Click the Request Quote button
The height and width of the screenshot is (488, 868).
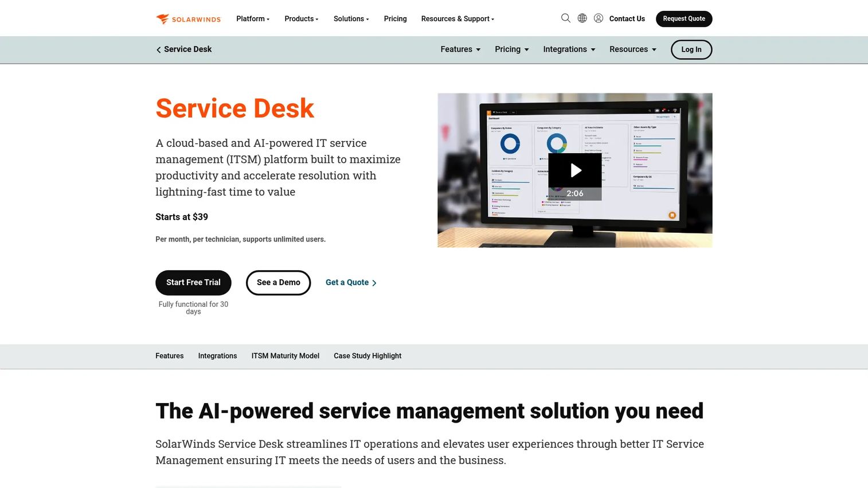point(684,19)
